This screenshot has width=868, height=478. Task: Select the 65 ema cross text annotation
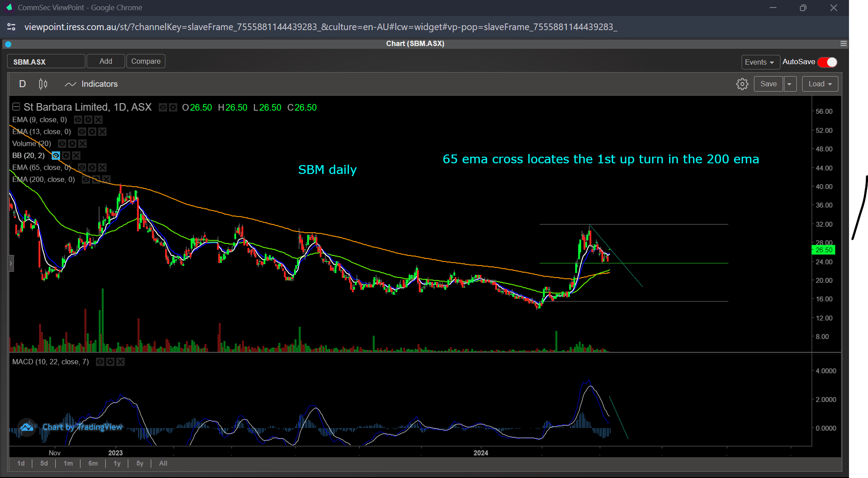point(601,159)
